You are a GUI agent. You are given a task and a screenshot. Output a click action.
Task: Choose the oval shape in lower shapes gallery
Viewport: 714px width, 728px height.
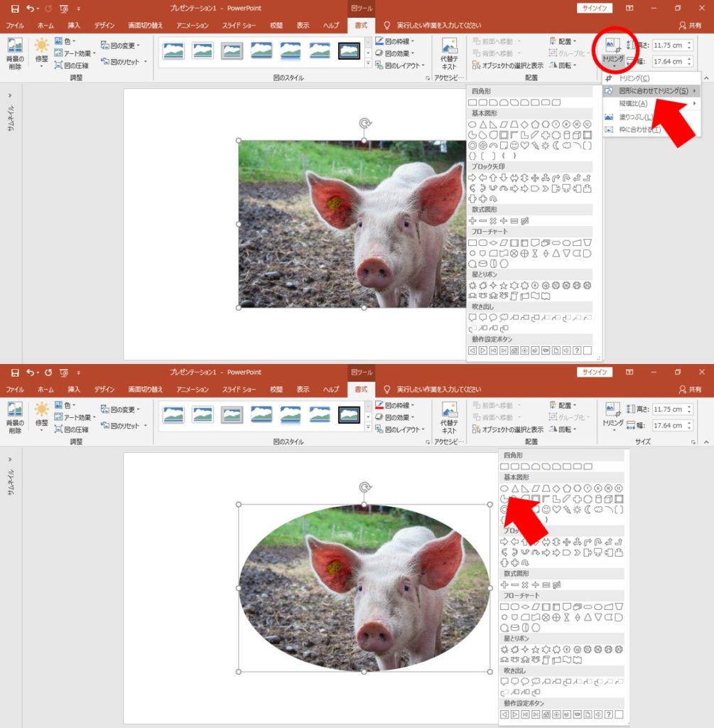[x=504, y=488]
